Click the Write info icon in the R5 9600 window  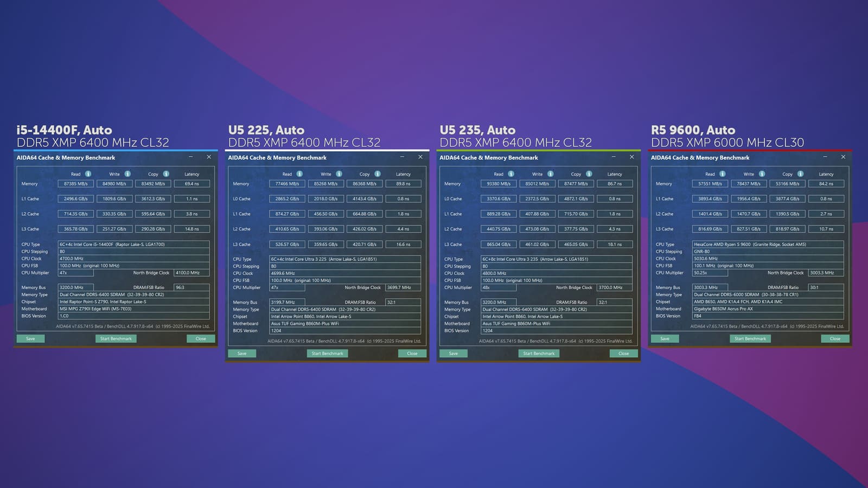tap(762, 174)
